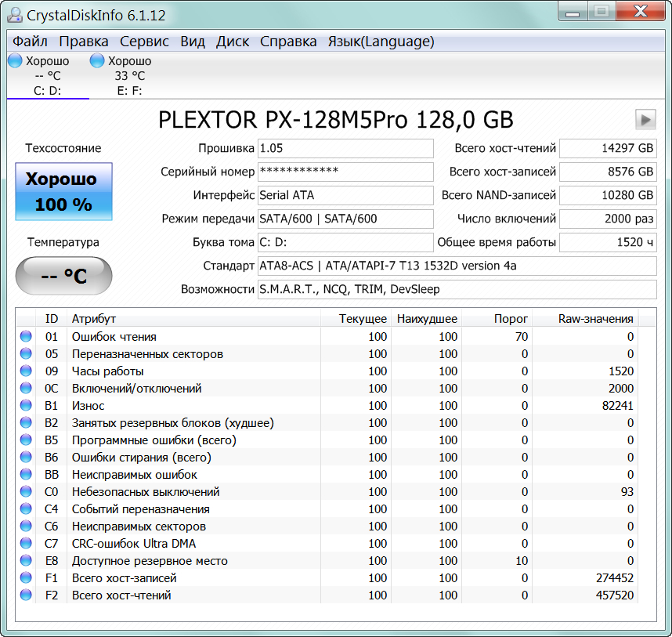The height and width of the screenshot is (637, 672).
Task: Click the blue status orb for disk E: F:
Action: coord(97,60)
